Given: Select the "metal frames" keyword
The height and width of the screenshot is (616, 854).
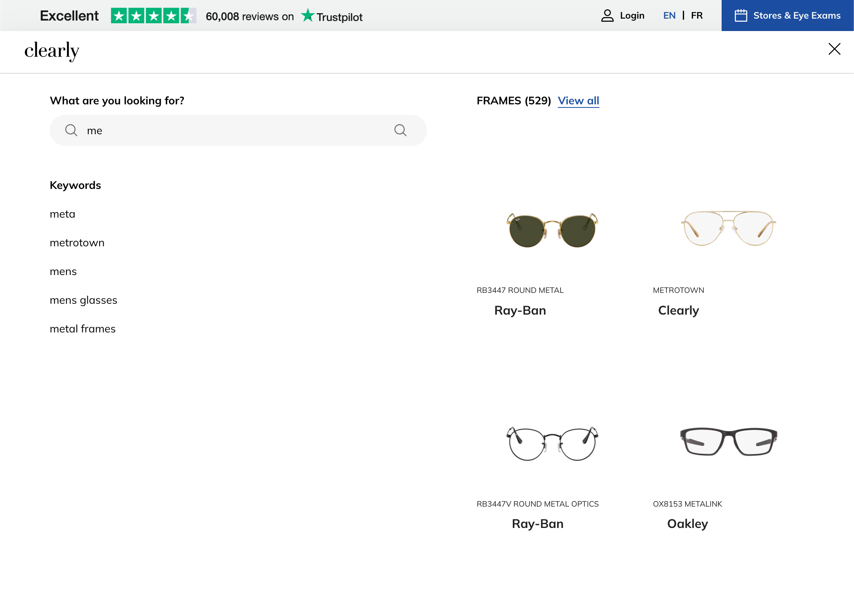Looking at the screenshot, I should (82, 329).
